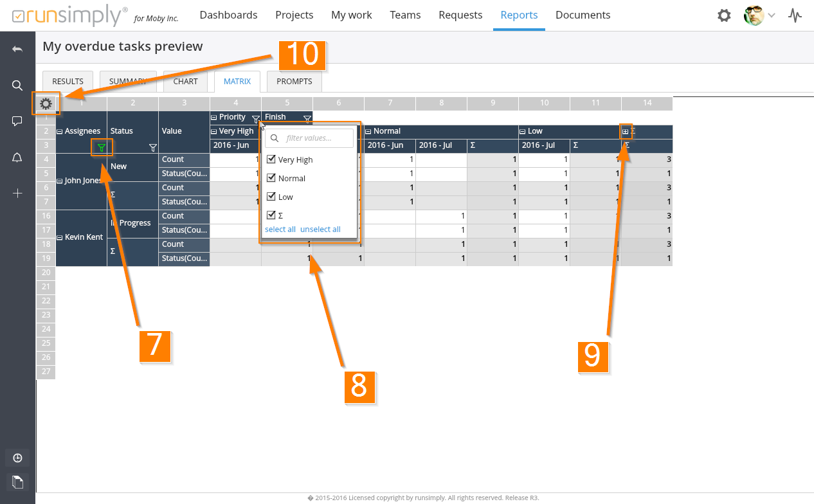The image size is (814, 504).
Task: Switch to the CHART tab
Action: tap(185, 82)
